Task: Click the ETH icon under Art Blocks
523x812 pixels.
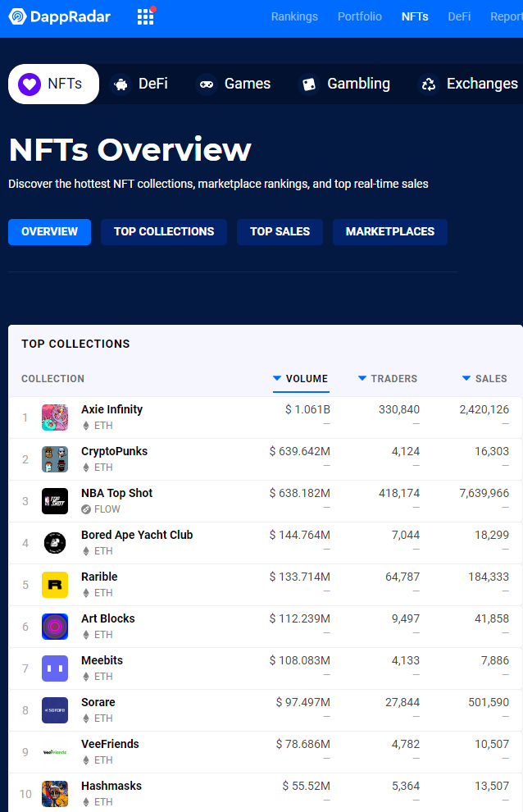Action: pos(86,635)
